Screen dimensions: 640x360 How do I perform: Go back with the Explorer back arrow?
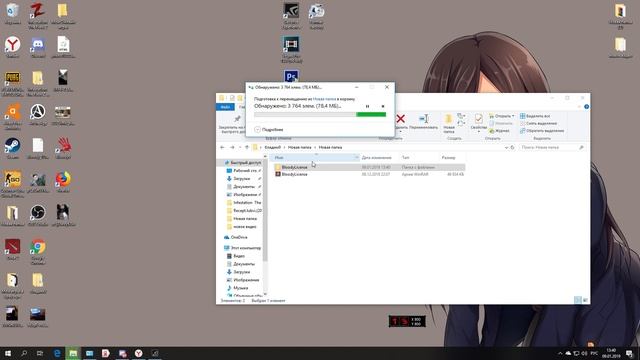click(222, 147)
